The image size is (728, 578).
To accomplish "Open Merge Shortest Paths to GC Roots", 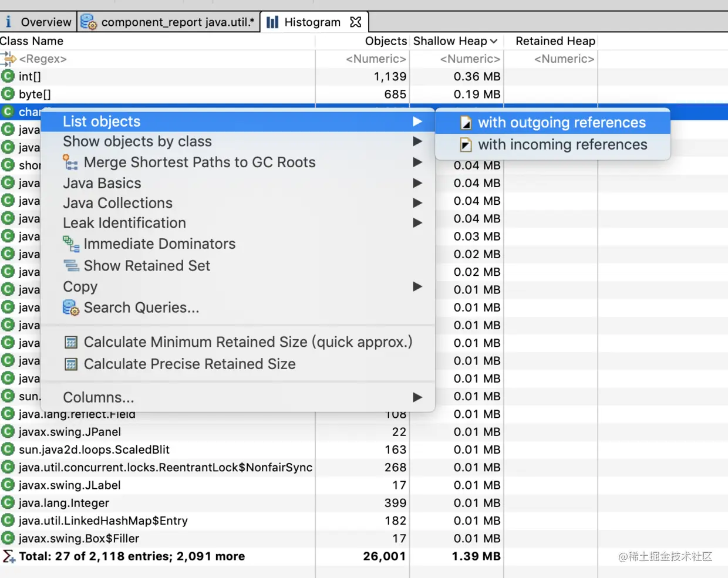I will [x=238, y=163].
